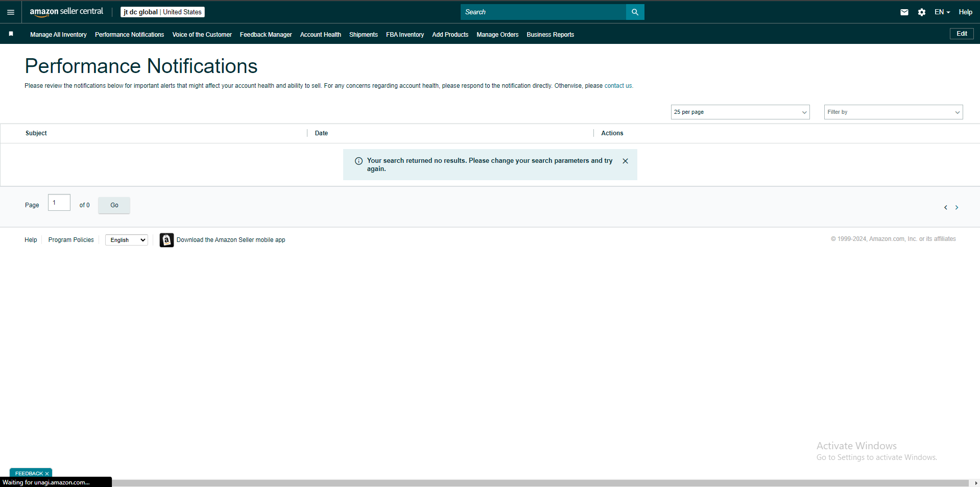Click the Amazon Seller app icon

(166, 240)
